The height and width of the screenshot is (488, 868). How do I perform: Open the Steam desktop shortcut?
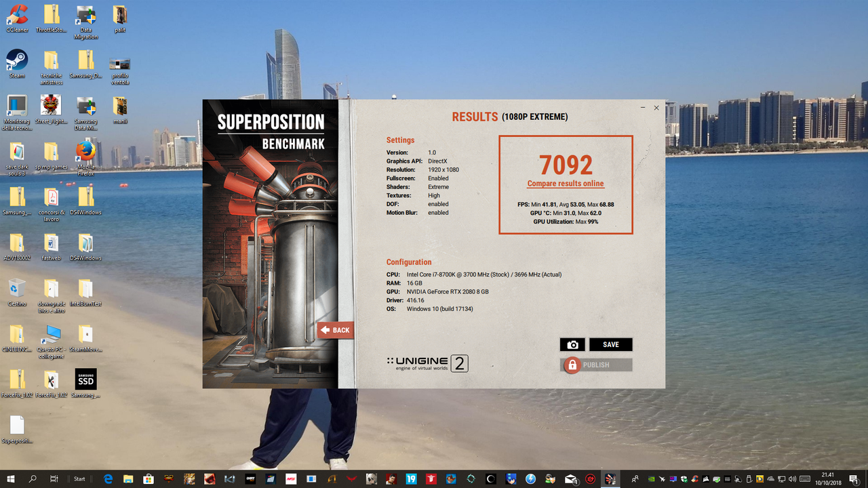coord(17,64)
